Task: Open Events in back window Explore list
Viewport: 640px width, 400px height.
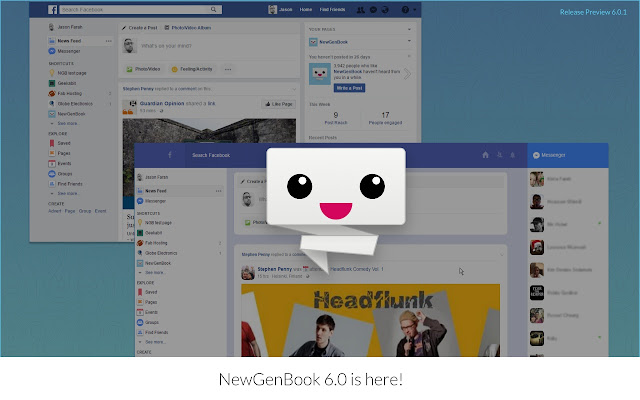Action: [60, 164]
